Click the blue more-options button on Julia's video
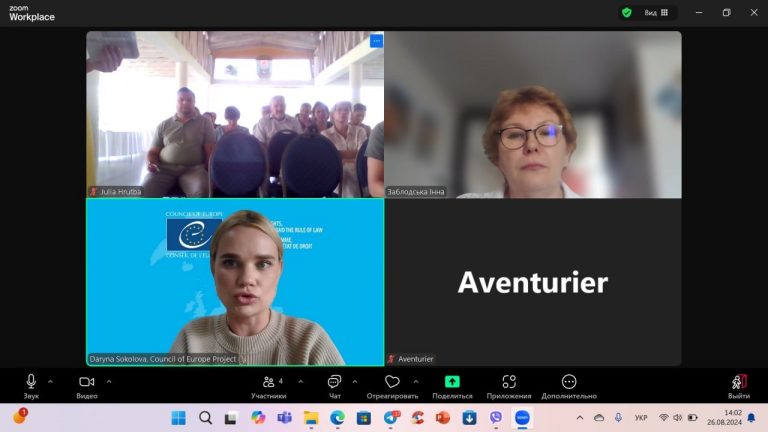768x432 pixels. pos(376,41)
